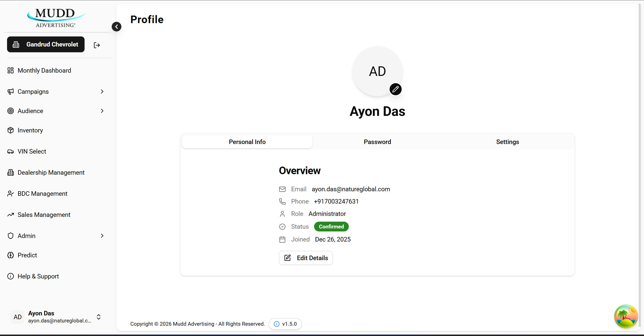Click the logout icon beside Gandrud Chevrolet
This screenshot has width=644, height=336.
tap(97, 45)
